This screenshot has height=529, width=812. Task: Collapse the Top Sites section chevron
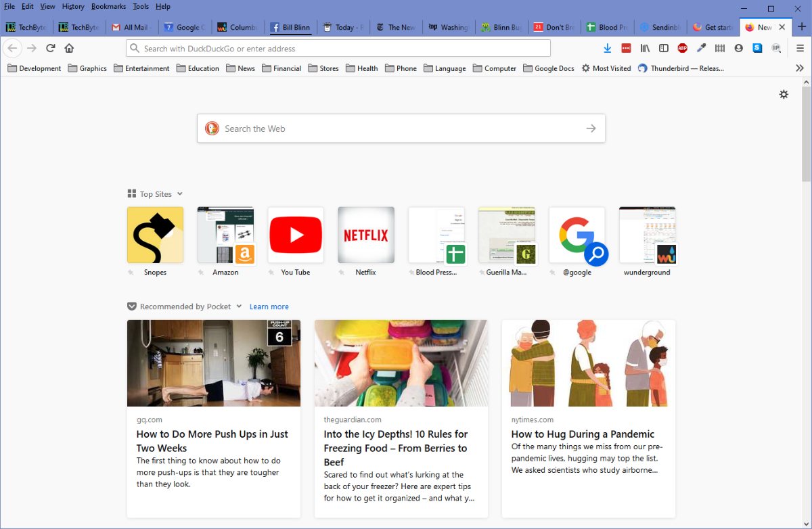[180, 194]
